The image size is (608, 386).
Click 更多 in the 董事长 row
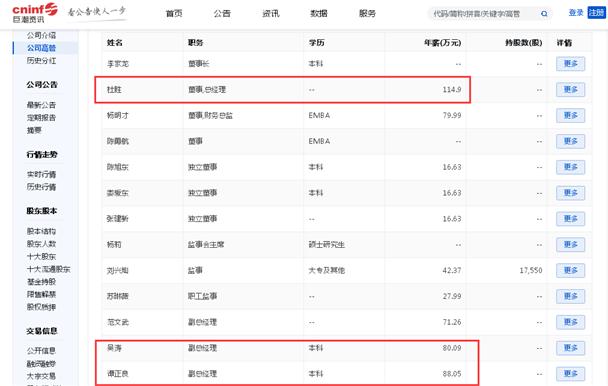(570, 64)
